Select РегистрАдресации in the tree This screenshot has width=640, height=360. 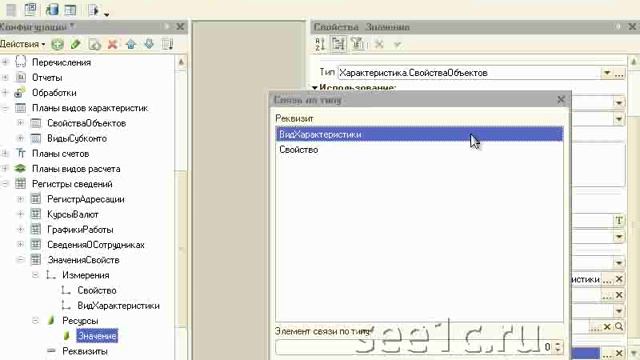[x=86, y=199]
